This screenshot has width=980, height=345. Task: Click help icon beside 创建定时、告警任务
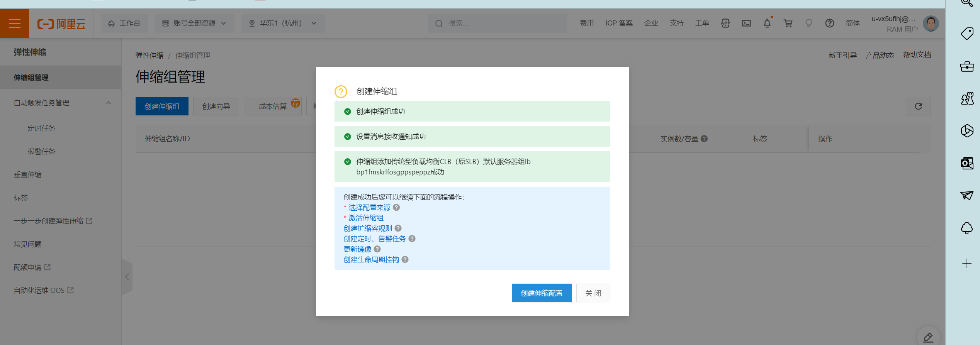[412, 238]
